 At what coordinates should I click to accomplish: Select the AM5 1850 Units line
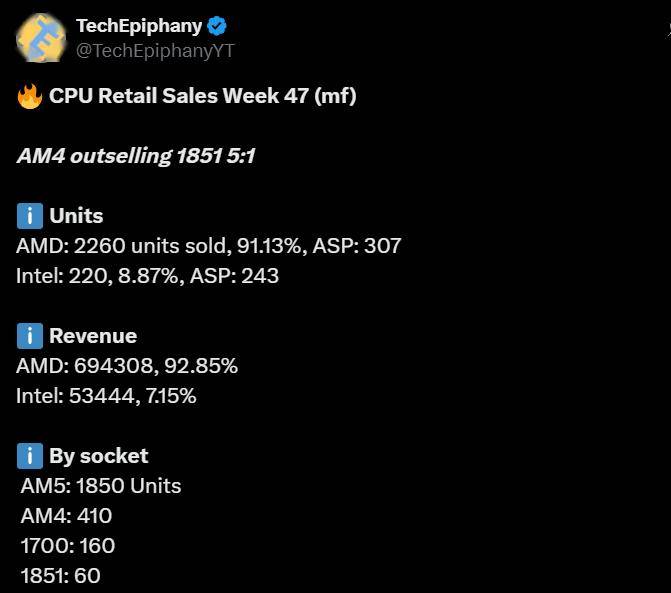101,486
